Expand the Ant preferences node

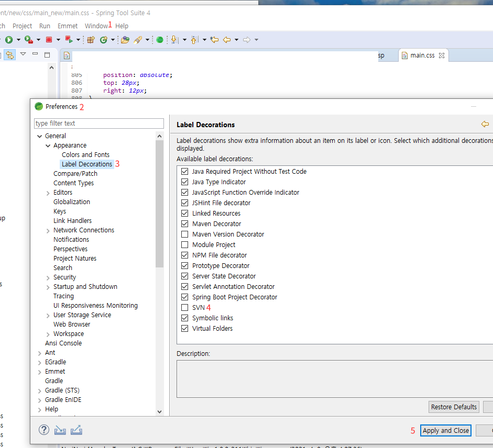click(40, 353)
